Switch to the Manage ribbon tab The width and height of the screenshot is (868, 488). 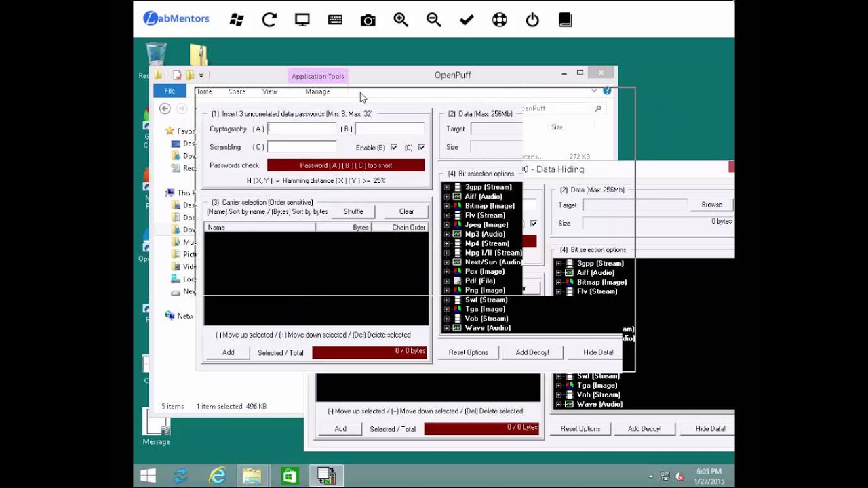317,91
